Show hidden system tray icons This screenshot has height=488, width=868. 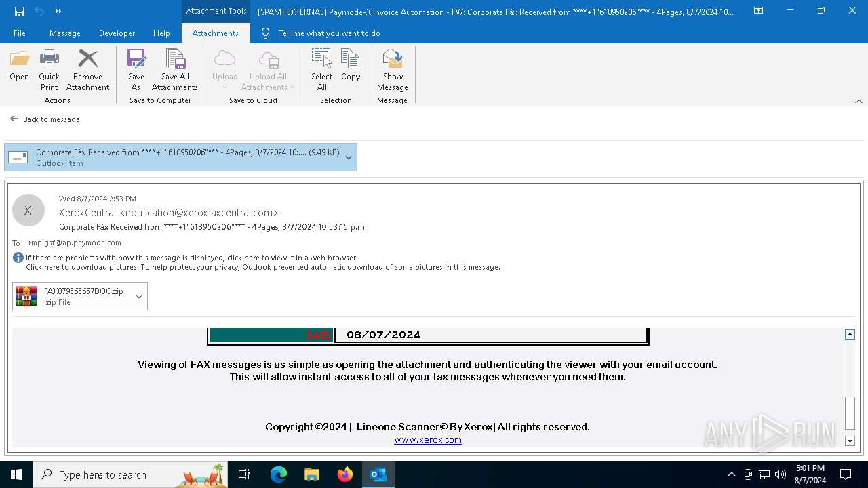pyautogui.click(x=731, y=474)
